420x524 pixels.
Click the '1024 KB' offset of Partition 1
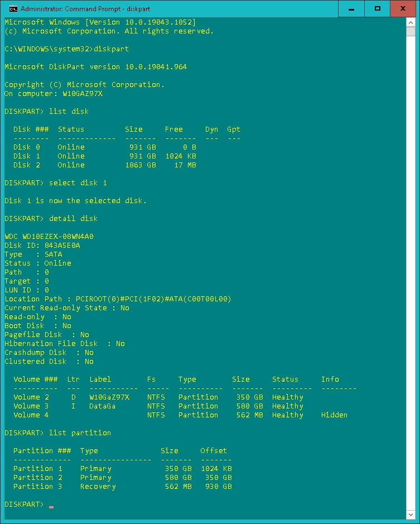pyautogui.click(x=216, y=469)
